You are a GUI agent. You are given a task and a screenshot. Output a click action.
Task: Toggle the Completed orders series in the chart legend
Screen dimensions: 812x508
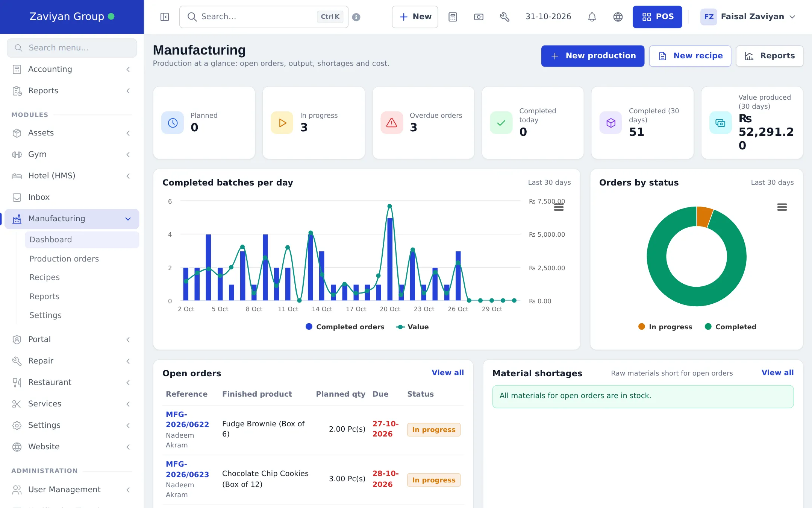(x=345, y=327)
